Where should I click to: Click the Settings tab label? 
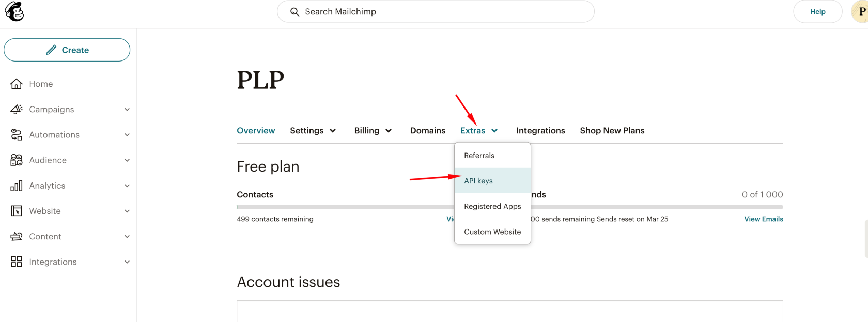coord(307,131)
